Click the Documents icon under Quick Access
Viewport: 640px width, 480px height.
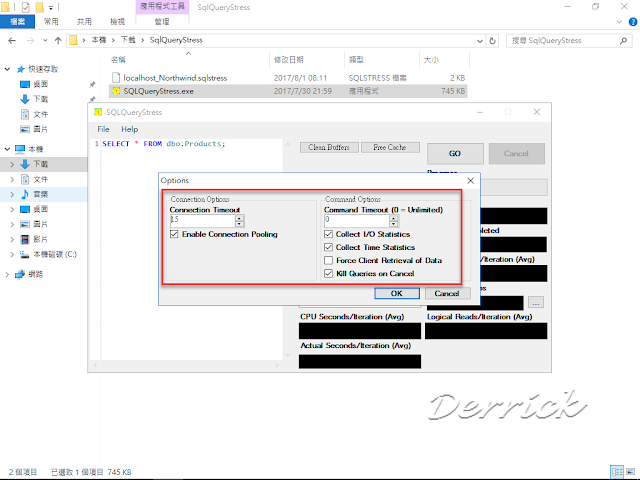click(25, 114)
